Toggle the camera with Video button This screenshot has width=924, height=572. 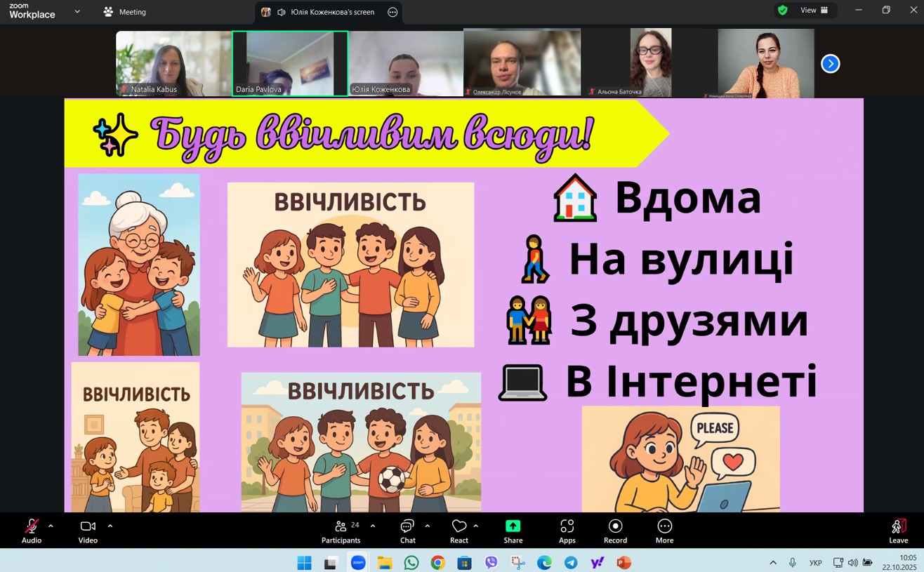point(88,531)
